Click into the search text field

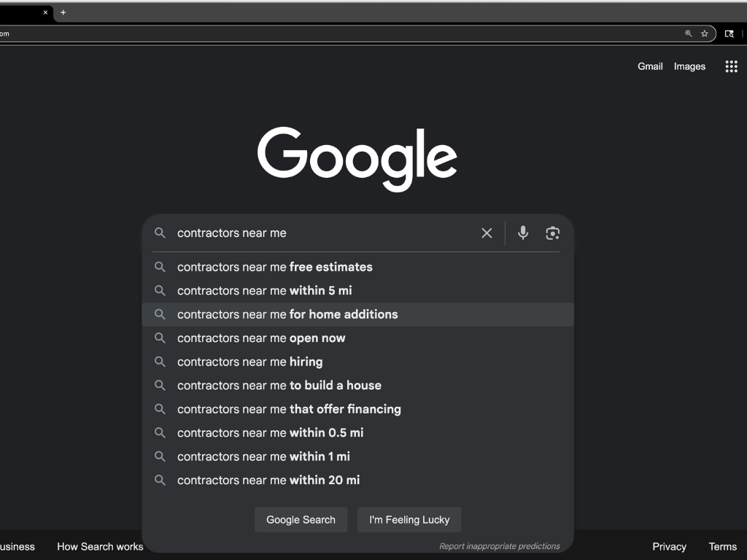point(321,233)
